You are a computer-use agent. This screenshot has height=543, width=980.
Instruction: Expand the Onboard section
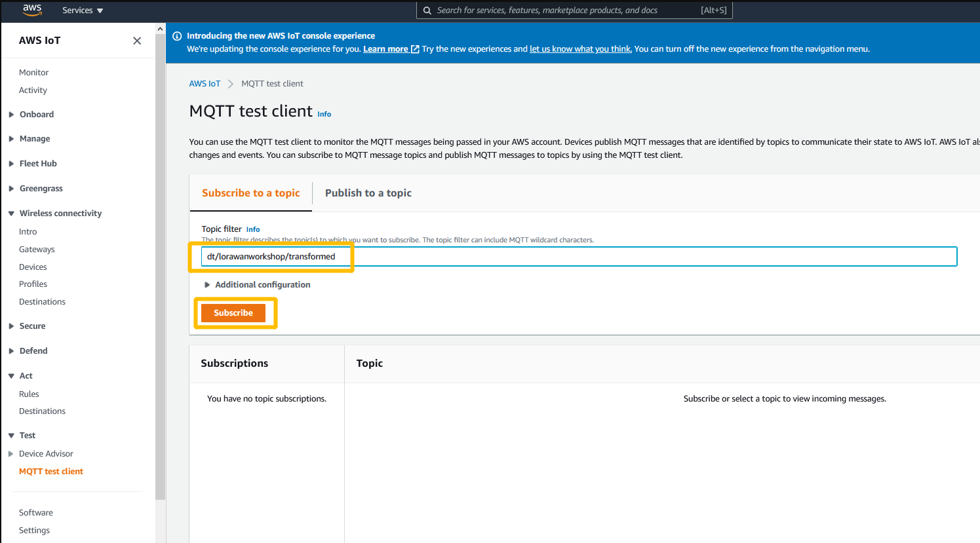coord(11,115)
